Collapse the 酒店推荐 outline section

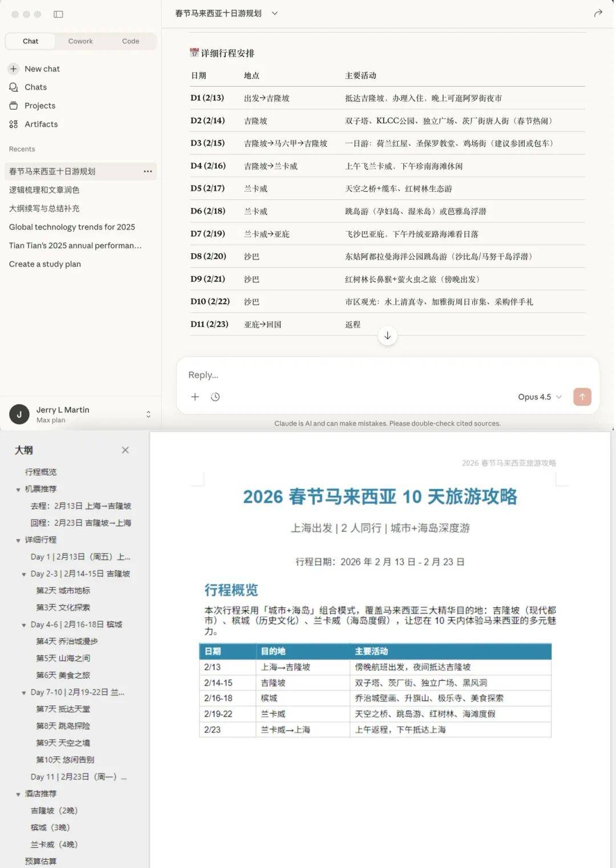[x=18, y=793]
